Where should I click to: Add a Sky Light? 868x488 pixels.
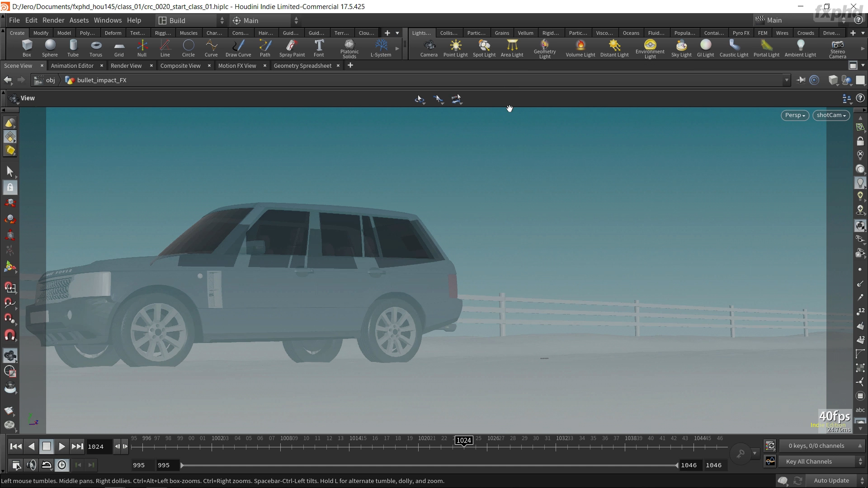[x=681, y=48]
